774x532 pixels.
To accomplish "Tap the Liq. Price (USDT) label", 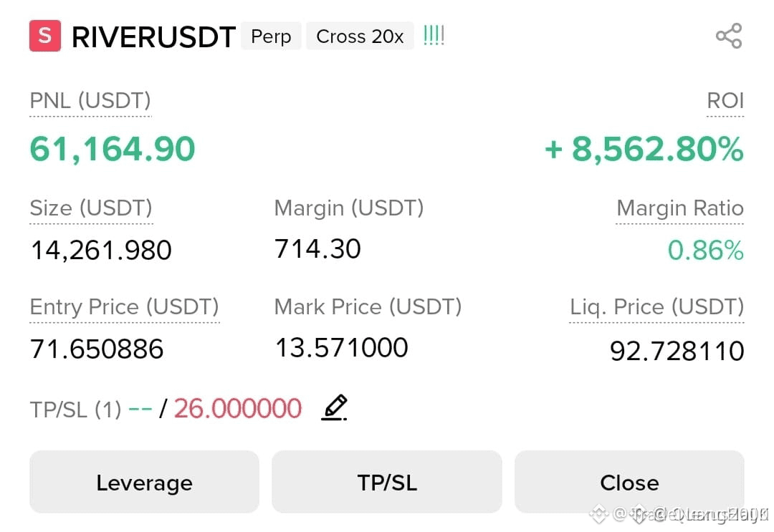I will click(x=656, y=306).
